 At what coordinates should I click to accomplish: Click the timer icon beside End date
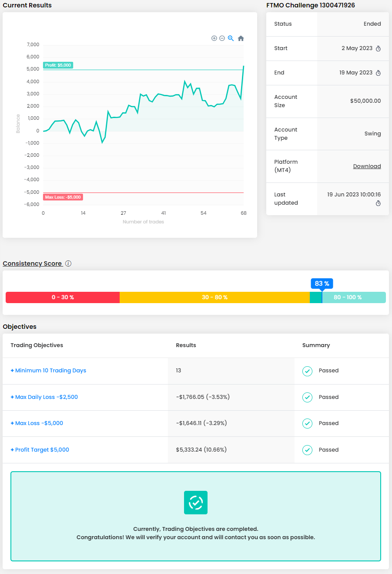click(x=378, y=73)
